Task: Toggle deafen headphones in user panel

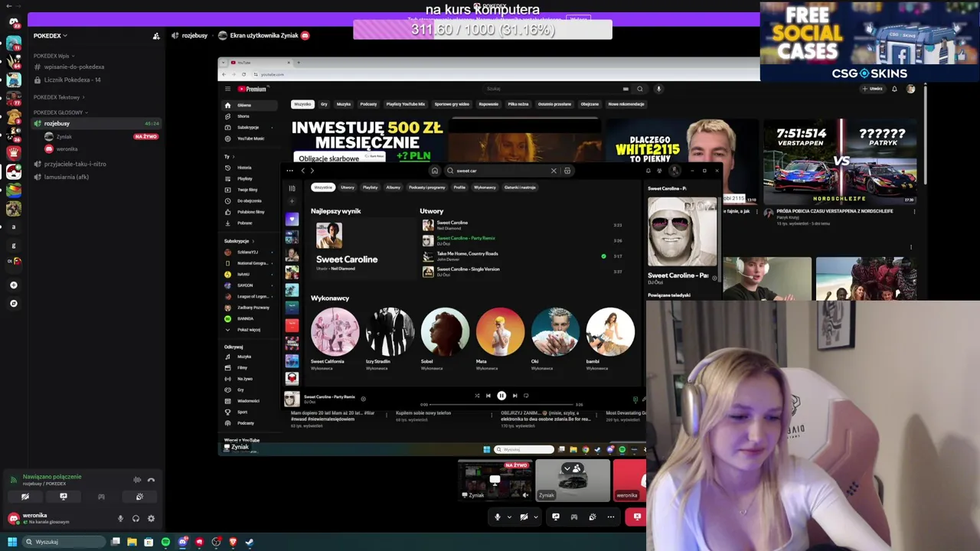Action: [x=136, y=518]
